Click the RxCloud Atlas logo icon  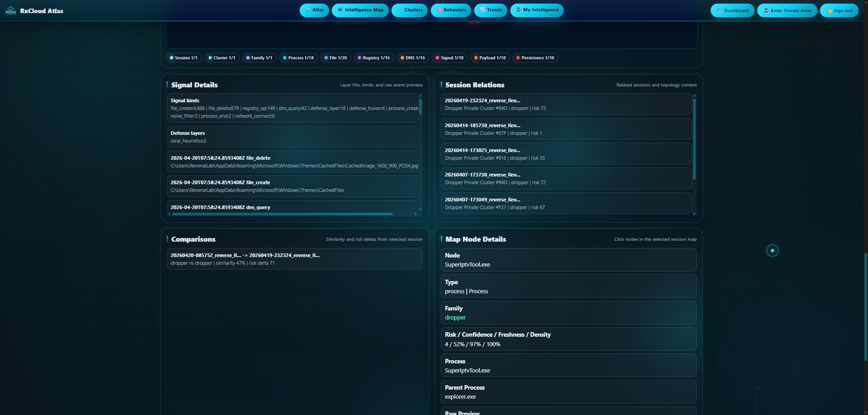[x=11, y=10]
